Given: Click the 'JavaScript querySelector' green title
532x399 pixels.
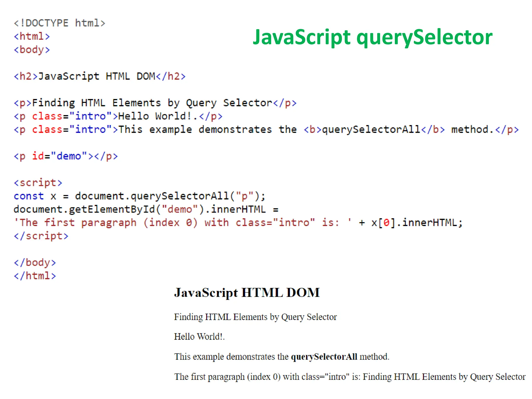Looking at the screenshot, I should [373, 38].
